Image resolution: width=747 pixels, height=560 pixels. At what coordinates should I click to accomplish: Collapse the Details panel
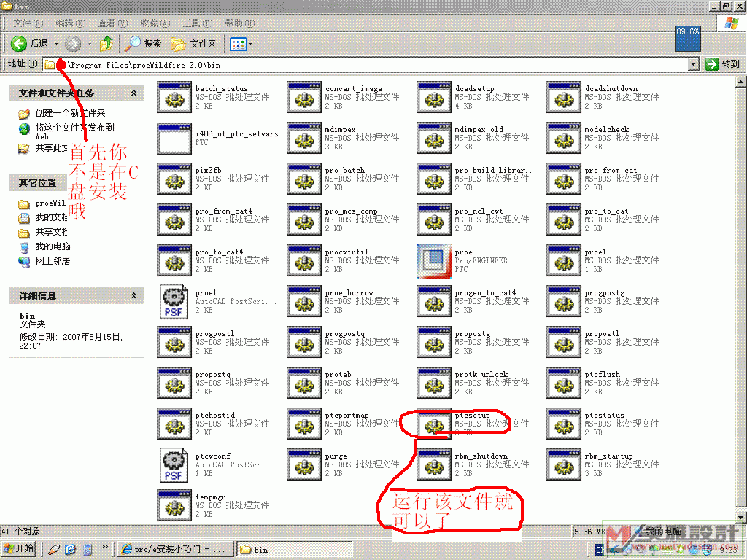coord(134,296)
